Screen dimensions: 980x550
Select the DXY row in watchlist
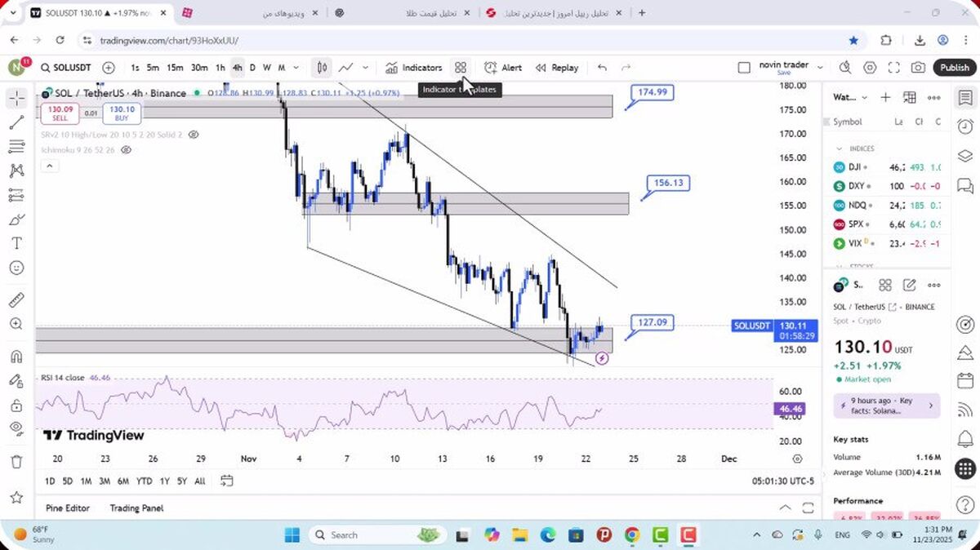coord(887,186)
